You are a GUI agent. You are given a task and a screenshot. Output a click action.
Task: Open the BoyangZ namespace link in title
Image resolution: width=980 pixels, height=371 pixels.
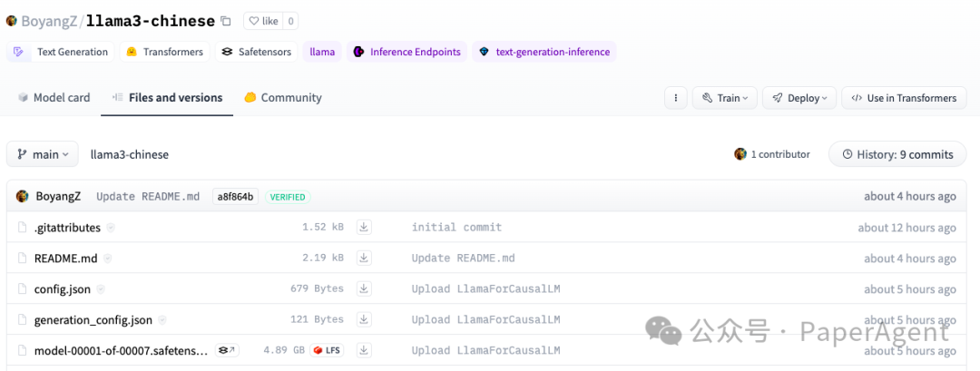49,21
